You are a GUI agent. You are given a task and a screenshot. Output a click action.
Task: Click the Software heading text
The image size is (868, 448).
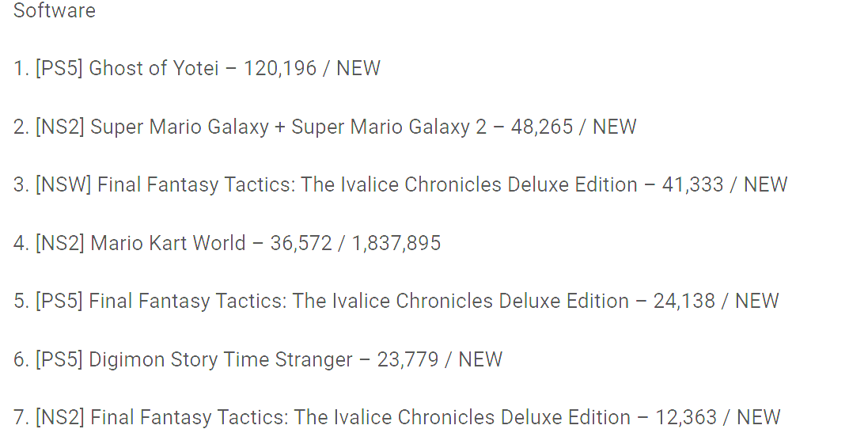pyautogui.click(x=54, y=11)
